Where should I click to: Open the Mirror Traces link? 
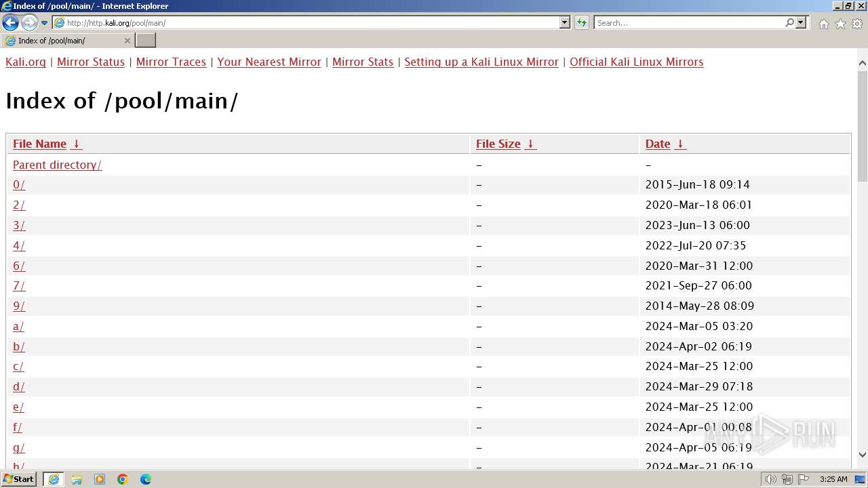171,62
